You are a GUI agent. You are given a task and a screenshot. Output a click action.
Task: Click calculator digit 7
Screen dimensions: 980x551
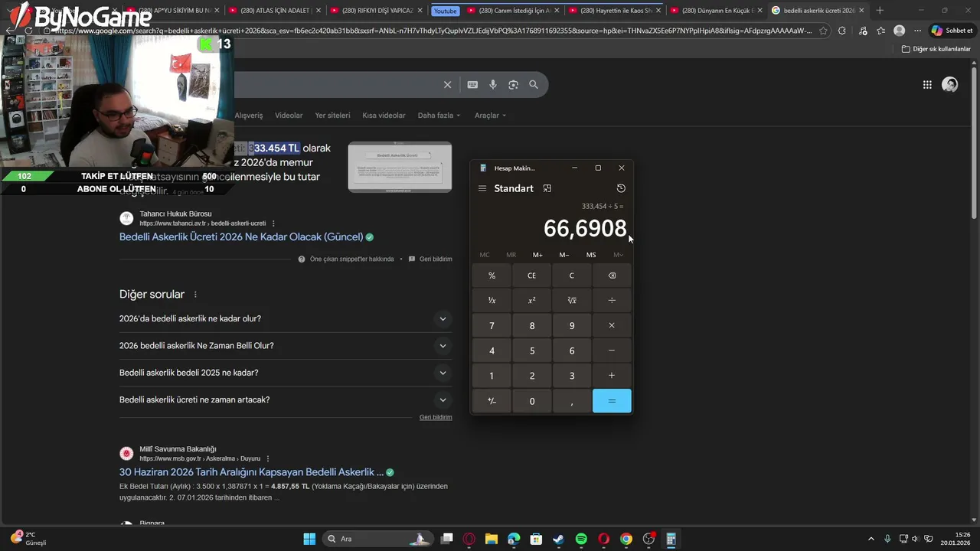[x=492, y=325]
